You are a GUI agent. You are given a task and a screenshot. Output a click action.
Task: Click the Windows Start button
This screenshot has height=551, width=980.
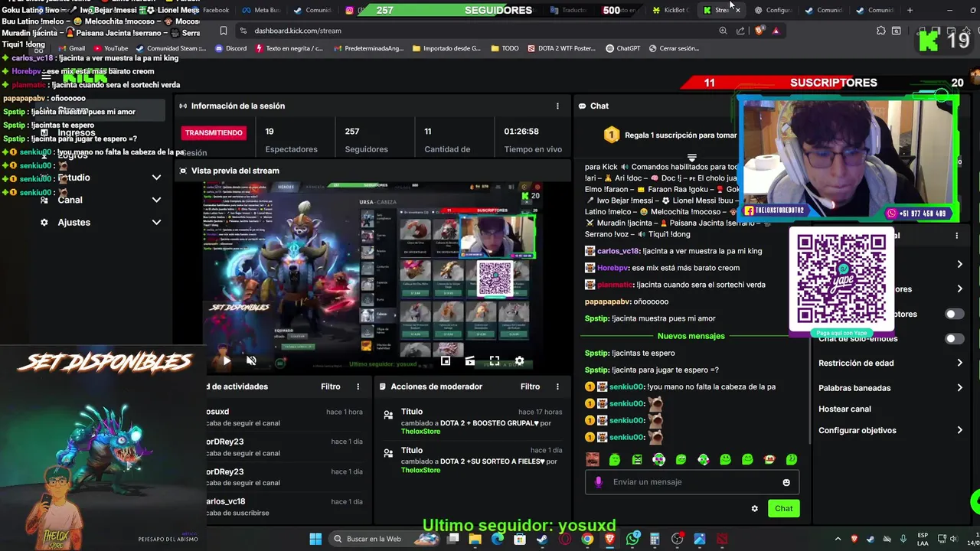coord(315,539)
